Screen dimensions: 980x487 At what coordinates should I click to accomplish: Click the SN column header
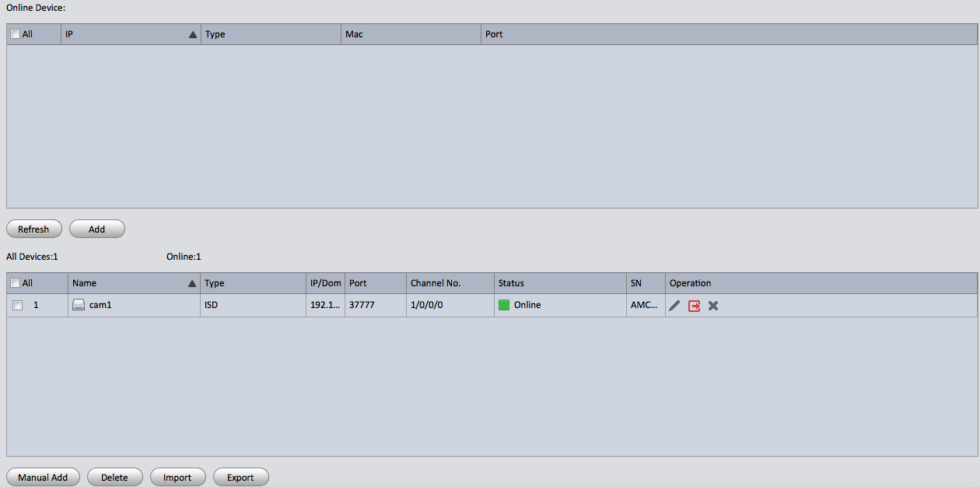tap(646, 283)
